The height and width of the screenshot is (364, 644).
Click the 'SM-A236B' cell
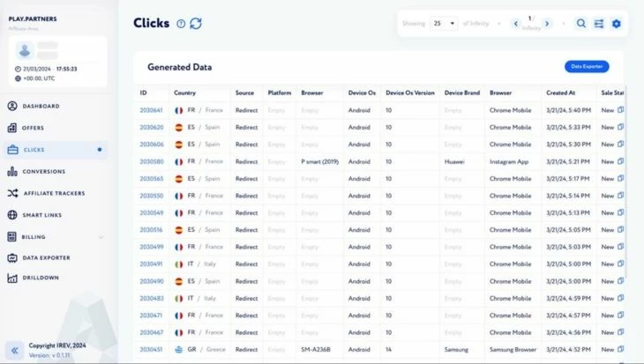[316, 350]
